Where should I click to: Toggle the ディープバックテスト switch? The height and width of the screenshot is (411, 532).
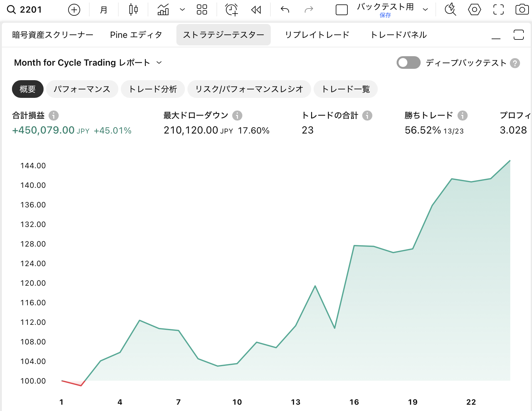409,63
